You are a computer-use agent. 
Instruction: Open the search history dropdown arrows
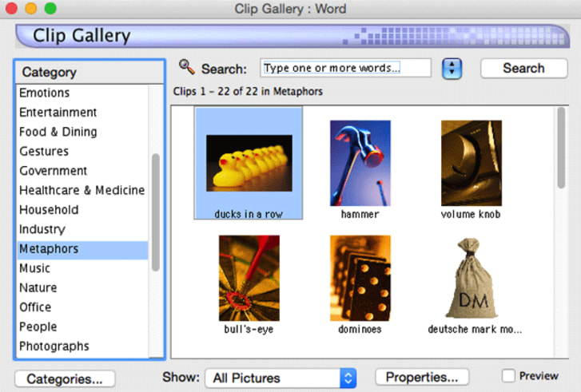click(x=452, y=69)
